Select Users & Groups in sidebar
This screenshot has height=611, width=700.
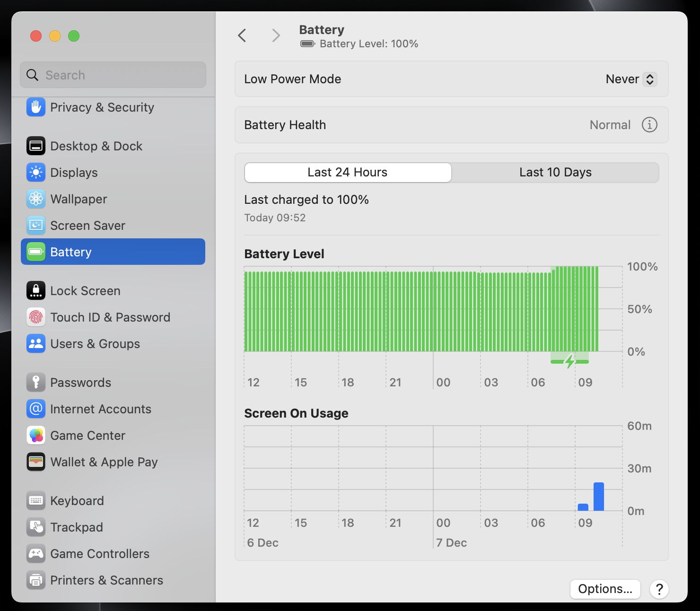pos(95,344)
